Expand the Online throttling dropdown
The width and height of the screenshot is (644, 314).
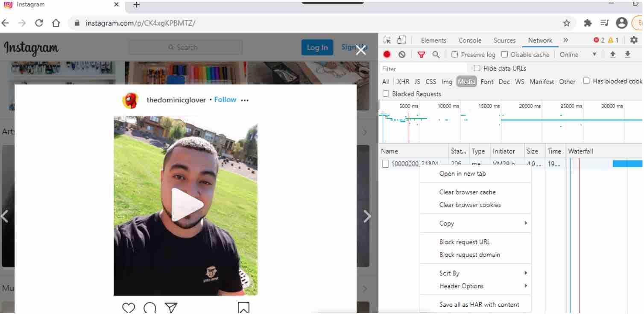(x=578, y=55)
